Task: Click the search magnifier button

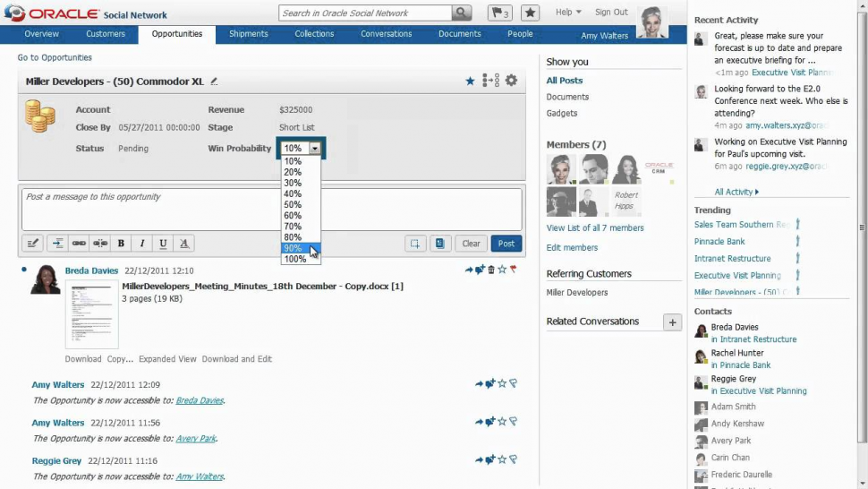Action: click(x=461, y=13)
